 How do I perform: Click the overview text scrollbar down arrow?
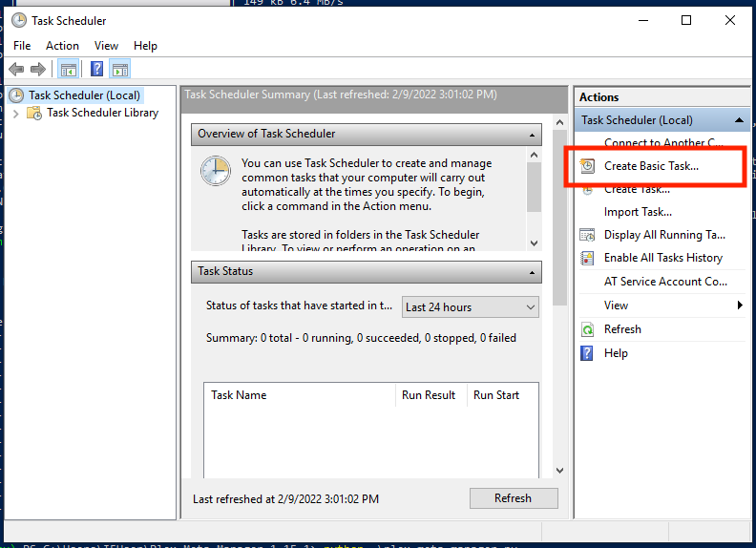534,243
